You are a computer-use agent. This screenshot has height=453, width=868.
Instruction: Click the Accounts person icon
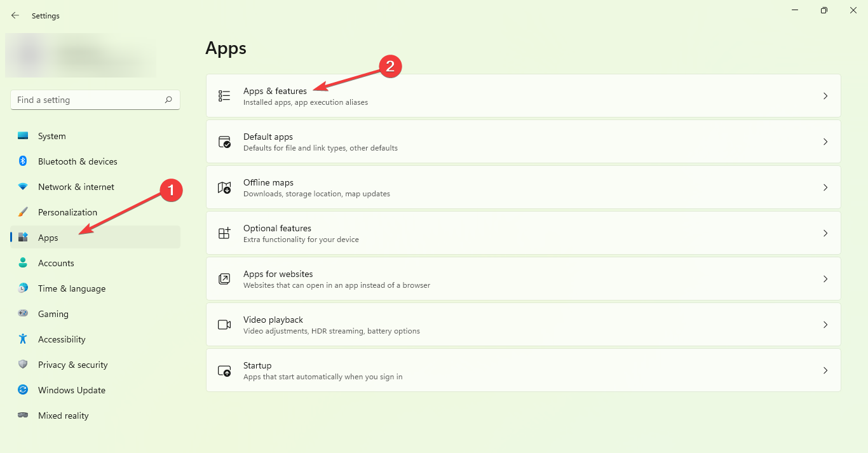coord(23,263)
